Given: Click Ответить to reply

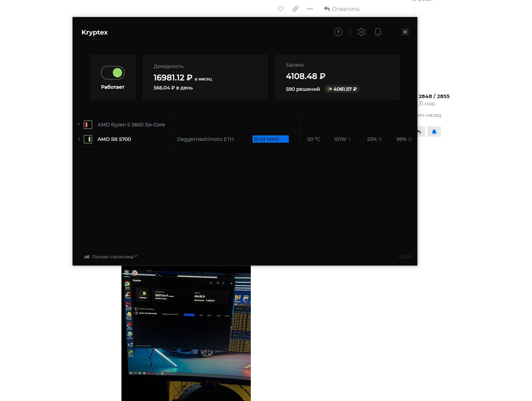Looking at the screenshot, I should pyautogui.click(x=342, y=9).
